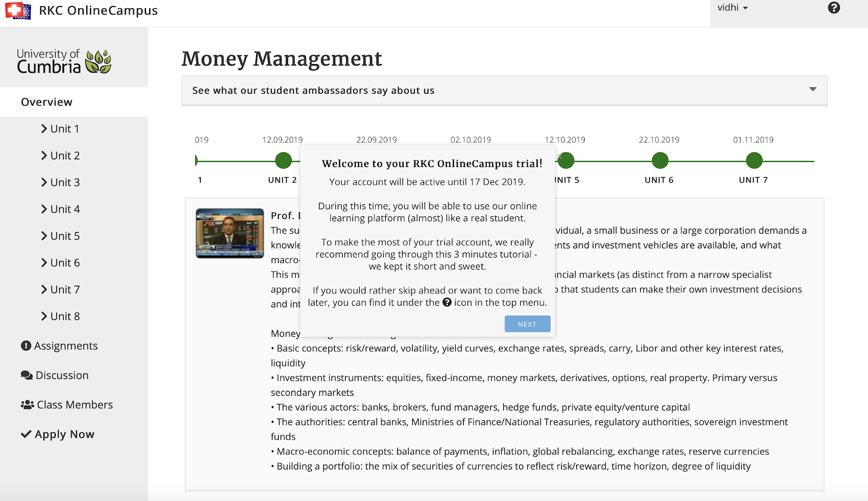Viewport: 868px width, 501px height.
Task: Click the line 'Your account will be active until 17 Dec 2019.'
Action: click(x=427, y=182)
